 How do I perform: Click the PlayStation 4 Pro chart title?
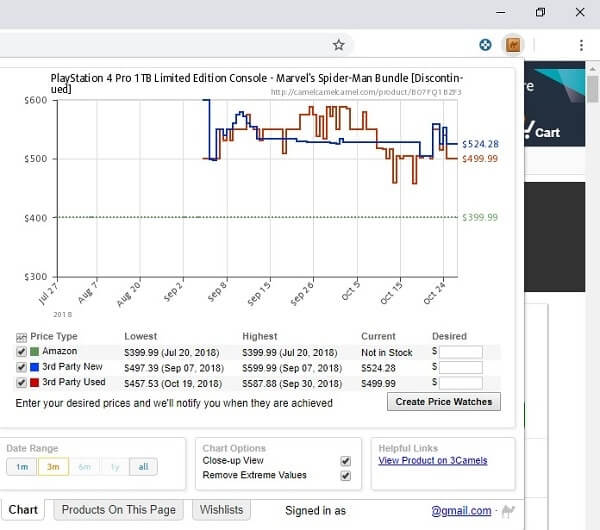[x=257, y=83]
